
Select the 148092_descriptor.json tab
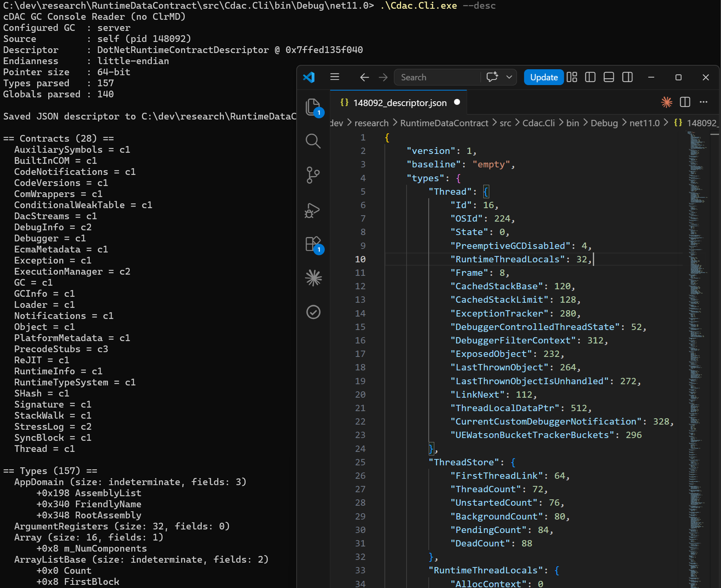(x=399, y=103)
